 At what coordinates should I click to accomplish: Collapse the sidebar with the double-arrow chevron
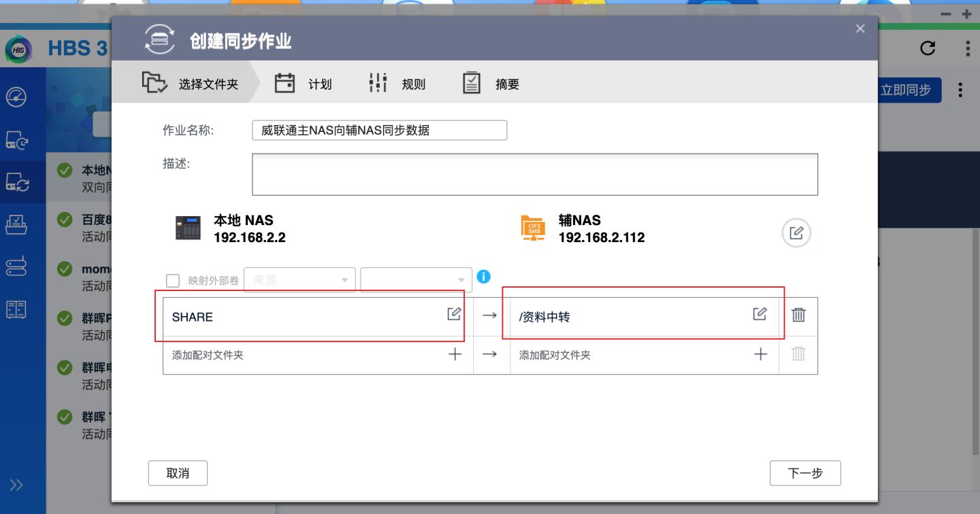(16, 485)
